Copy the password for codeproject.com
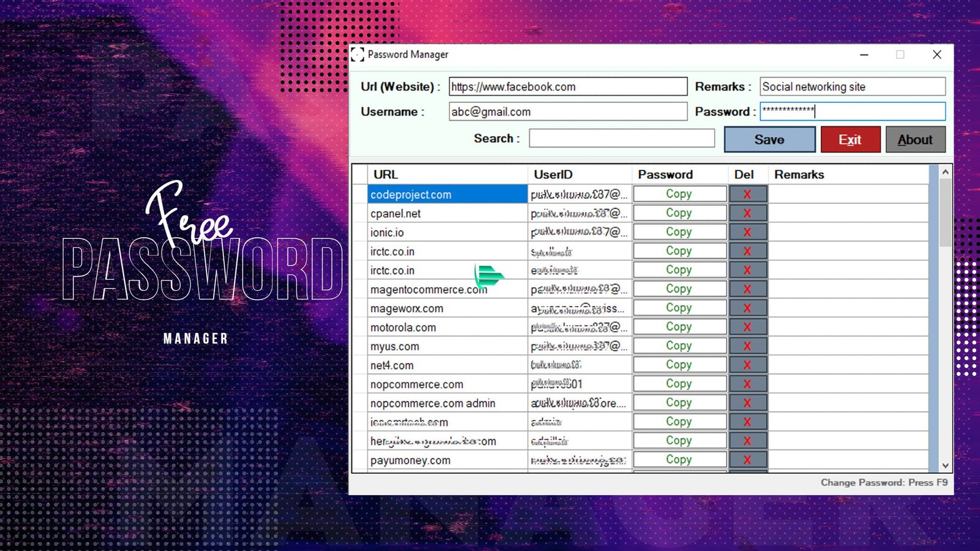980x551 pixels. pos(679,194)
